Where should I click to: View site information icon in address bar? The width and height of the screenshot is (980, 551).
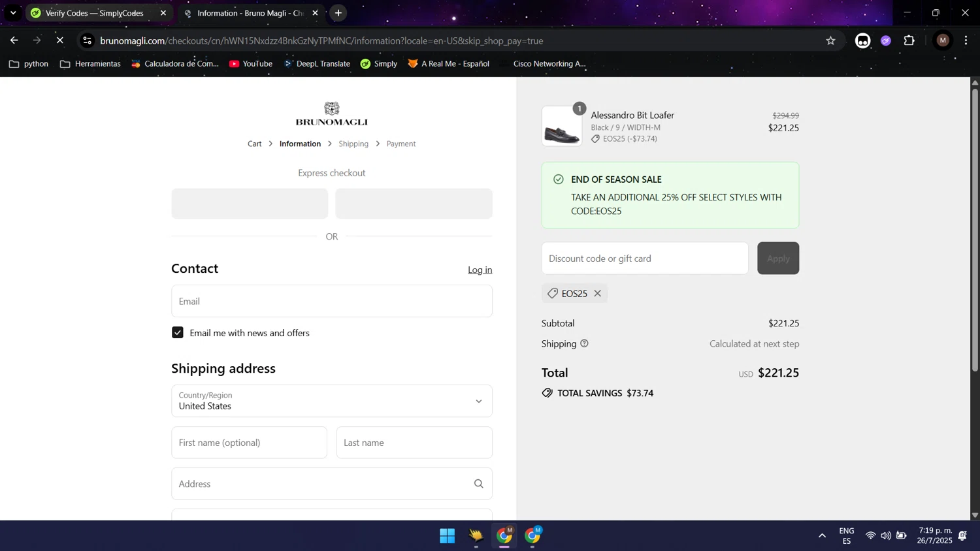pos(87,40)
